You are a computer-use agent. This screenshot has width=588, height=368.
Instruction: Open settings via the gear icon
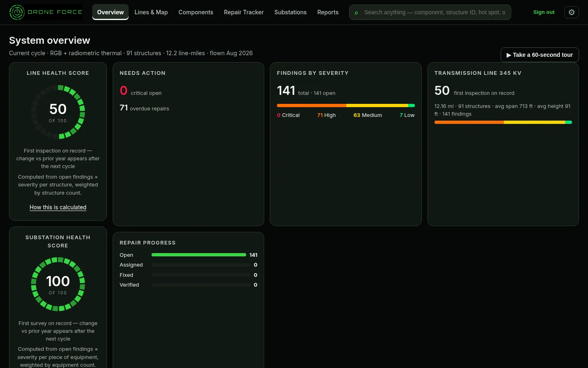click(572, 12)
